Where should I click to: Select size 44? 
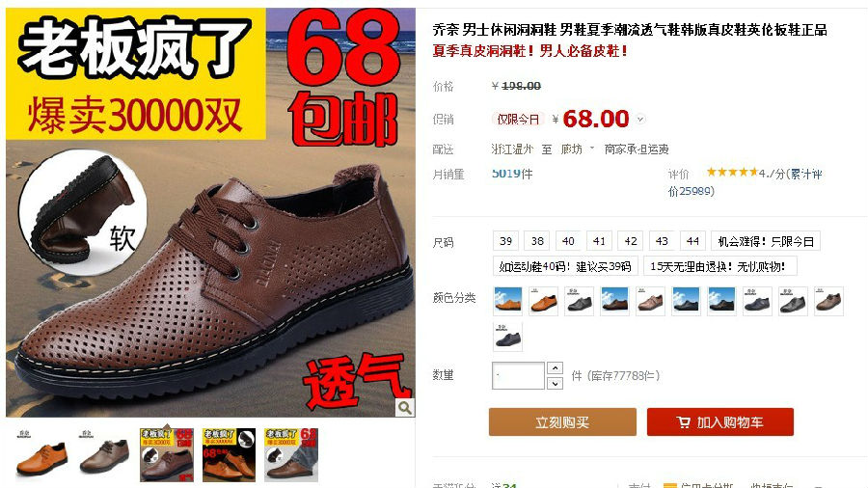(692, 241)
